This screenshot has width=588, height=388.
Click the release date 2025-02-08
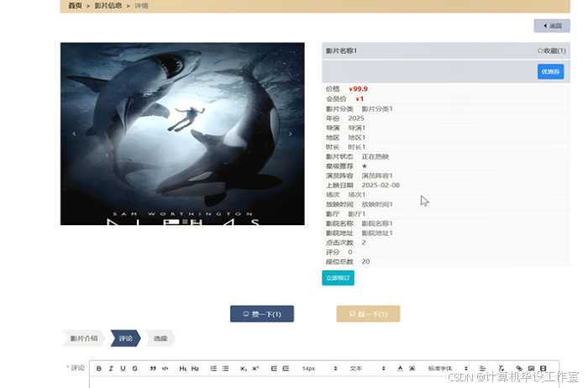(x=381, y=186)
